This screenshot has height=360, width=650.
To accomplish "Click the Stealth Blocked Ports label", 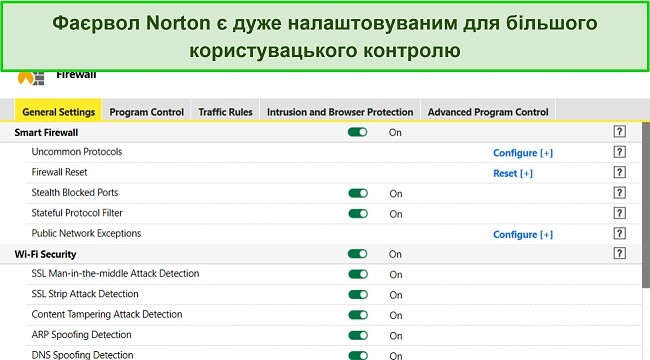I will tap(75, 192).
